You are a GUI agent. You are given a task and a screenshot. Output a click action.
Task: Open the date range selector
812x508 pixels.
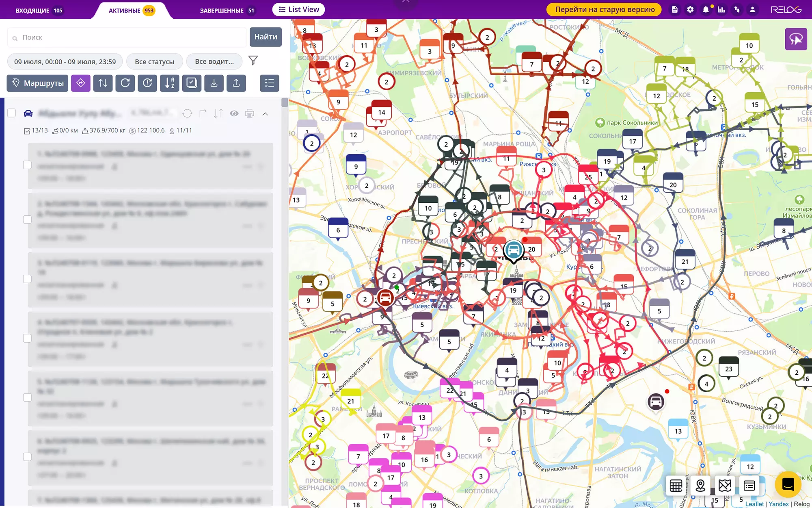click(65, 62)
